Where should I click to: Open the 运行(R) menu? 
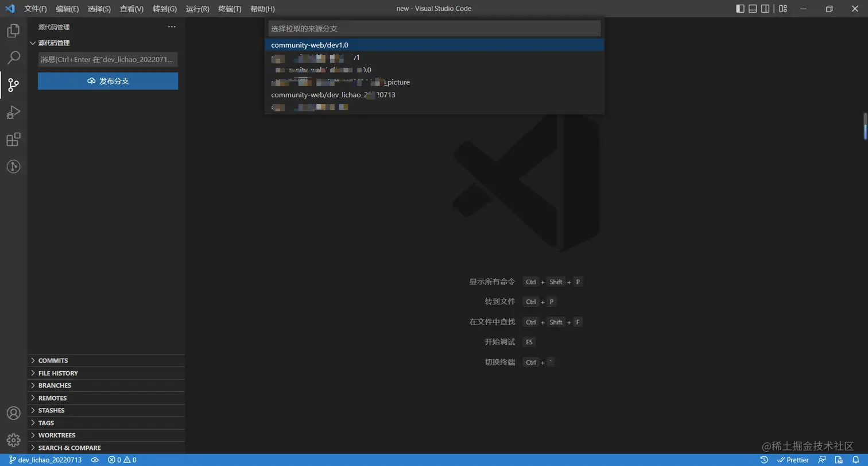pos(197,9)
